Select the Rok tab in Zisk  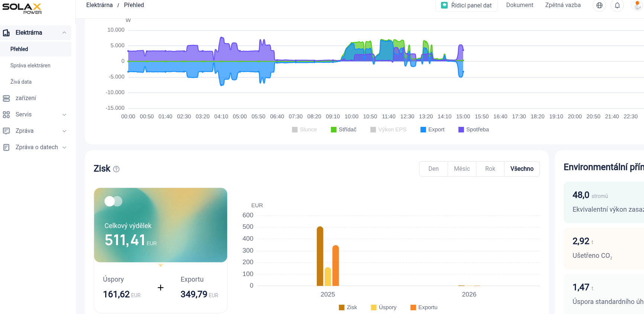pyautogui.click(x=490, y=169)
